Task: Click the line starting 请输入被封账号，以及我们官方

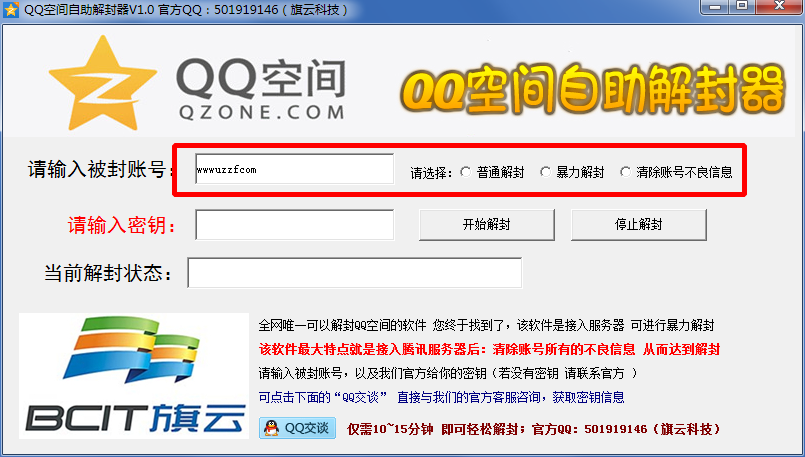Action: coord(448,373)
